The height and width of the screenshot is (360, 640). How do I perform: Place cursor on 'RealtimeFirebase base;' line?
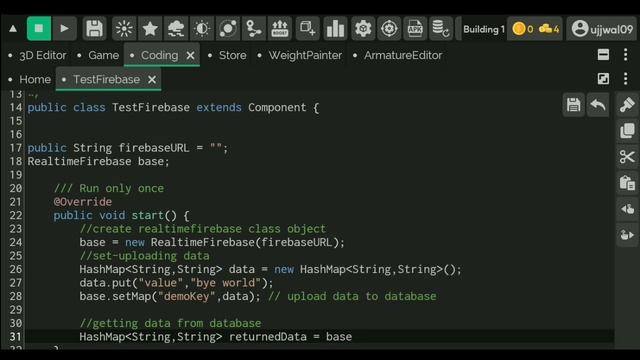(98, 161)
